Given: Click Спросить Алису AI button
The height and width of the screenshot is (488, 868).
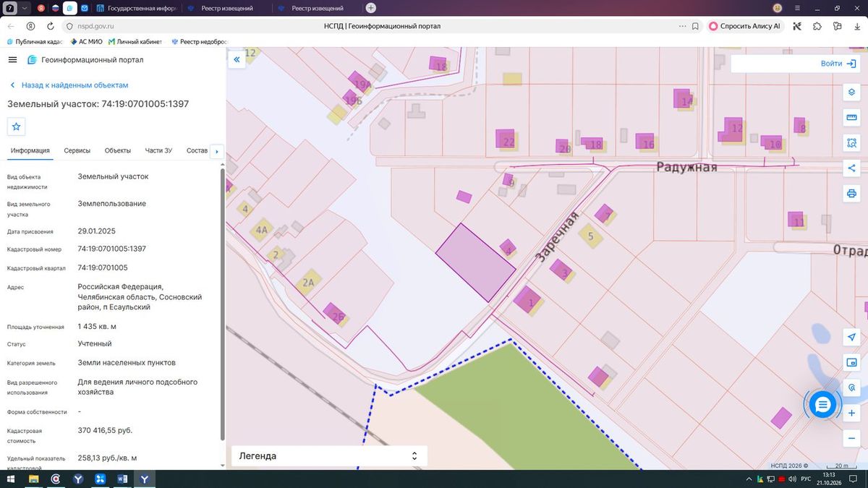Looking at the screenshot, I should click(x=745, y=26).
